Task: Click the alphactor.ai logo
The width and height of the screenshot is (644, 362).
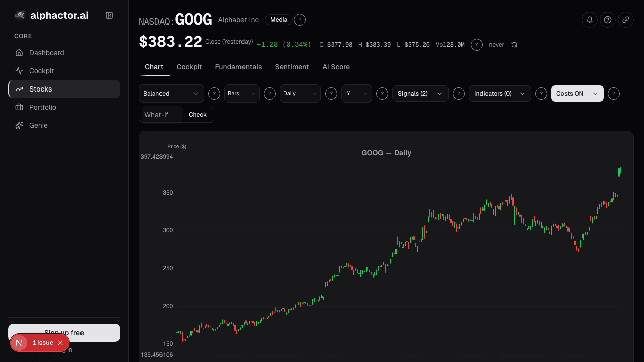Action: (50, 15)
